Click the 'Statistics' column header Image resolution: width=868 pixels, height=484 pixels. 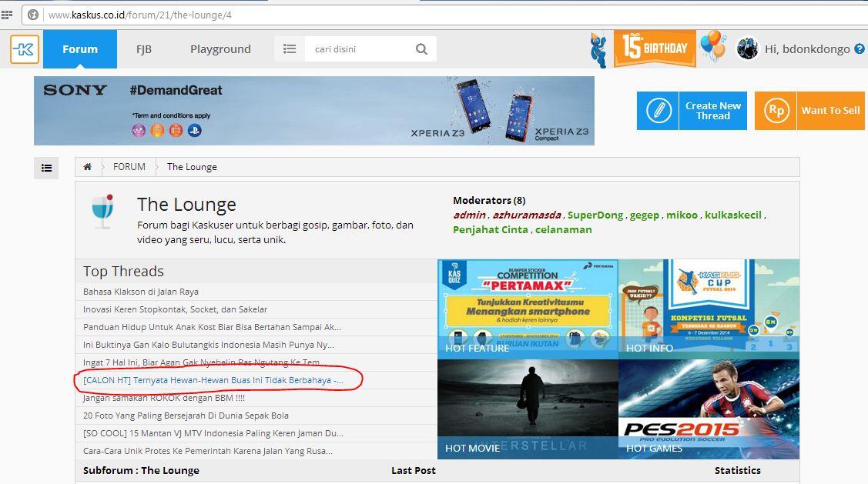point(737,470)
